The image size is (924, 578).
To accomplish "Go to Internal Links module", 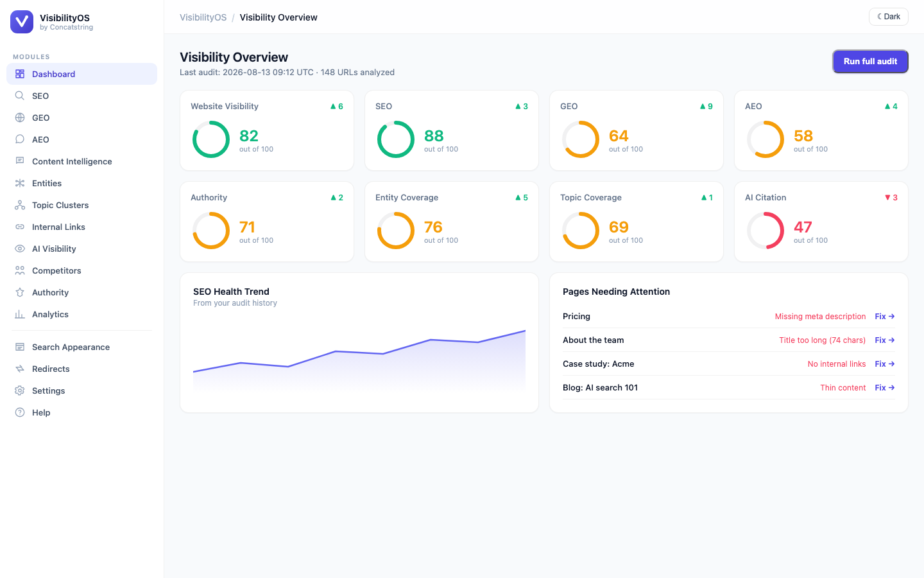I will click(81, 227).
